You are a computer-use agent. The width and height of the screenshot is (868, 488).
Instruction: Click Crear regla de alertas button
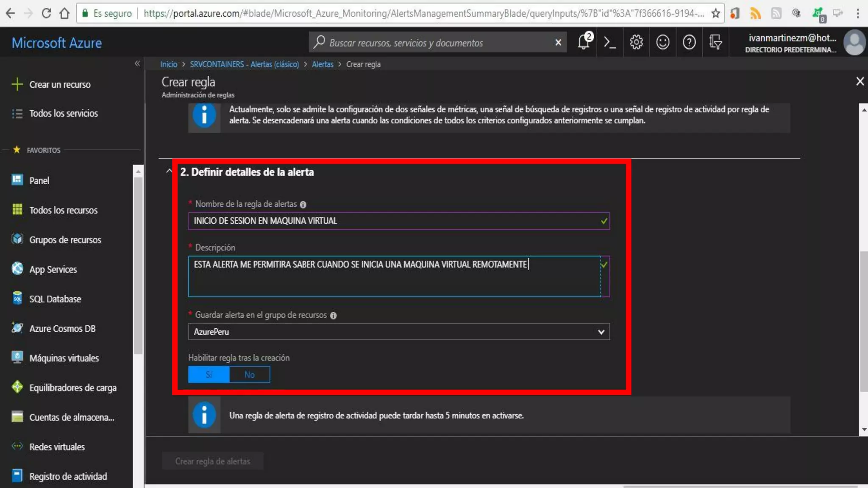tap(212, 461)
